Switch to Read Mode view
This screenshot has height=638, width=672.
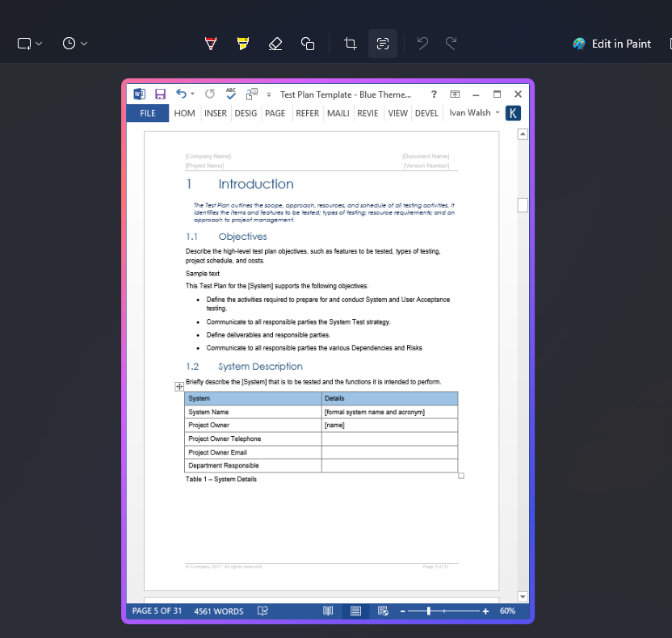click(328, 611)
